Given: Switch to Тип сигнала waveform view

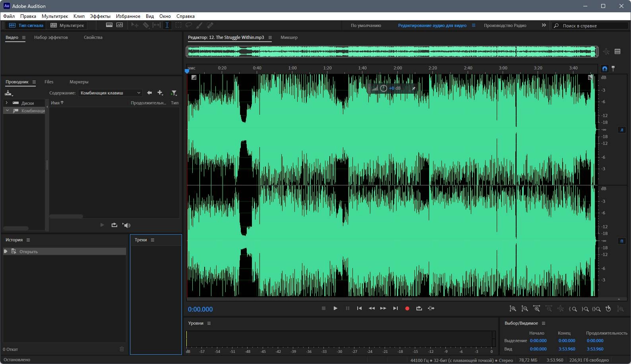Looking at the screenshot, I should point(26,25).
